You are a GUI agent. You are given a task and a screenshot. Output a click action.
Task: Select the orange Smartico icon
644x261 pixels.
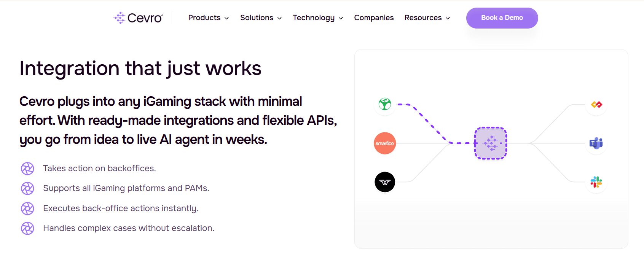(385, 143)
